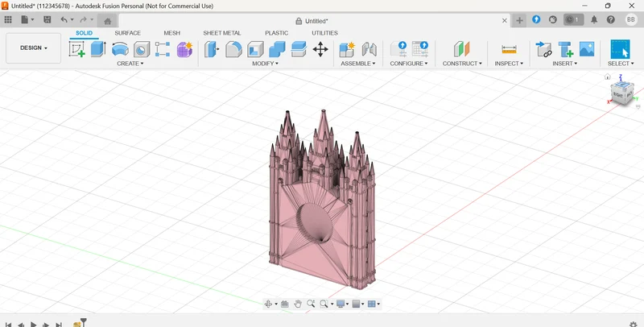Expand the CREATE menu
644x327 pixels.
(130, 64)
